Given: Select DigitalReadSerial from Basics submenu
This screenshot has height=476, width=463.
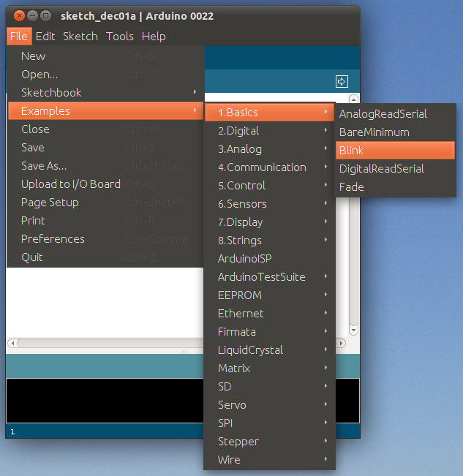Looking at the screenshot, I should coord(396,168).
